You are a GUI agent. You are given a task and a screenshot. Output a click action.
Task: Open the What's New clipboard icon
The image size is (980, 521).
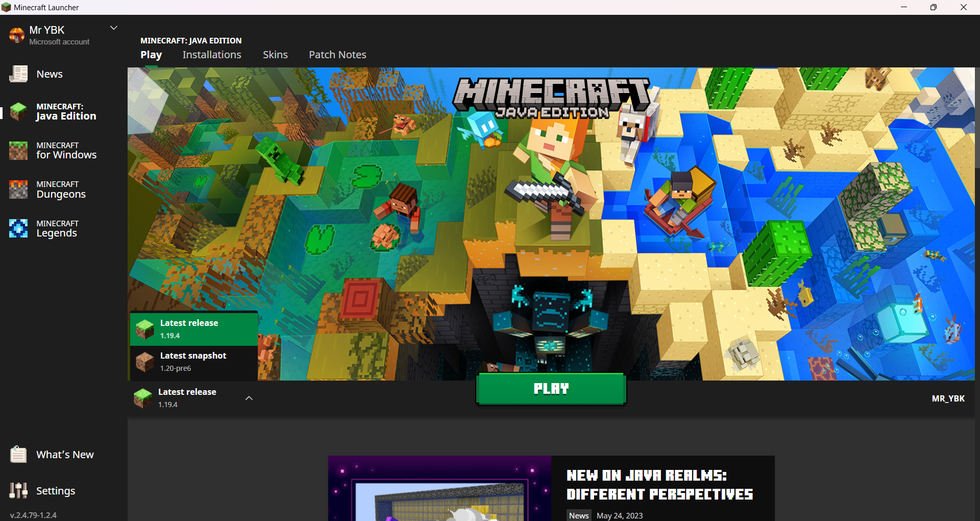point(18,454)
